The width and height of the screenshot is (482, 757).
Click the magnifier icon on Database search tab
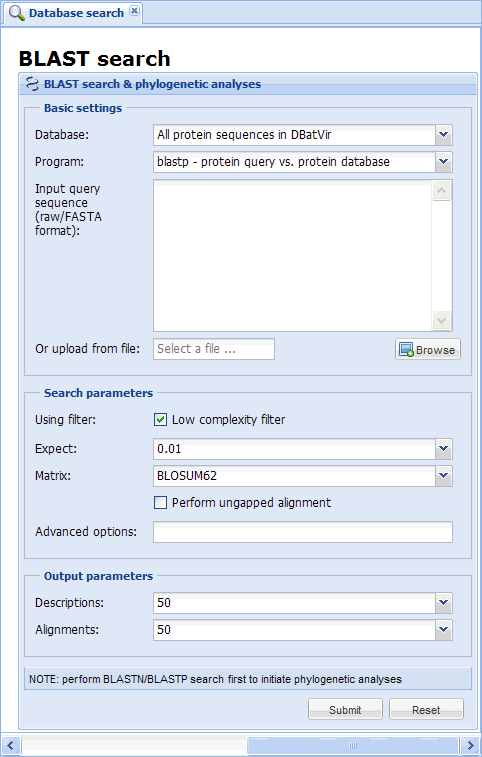pyautogui.click(x=16, y=13)
